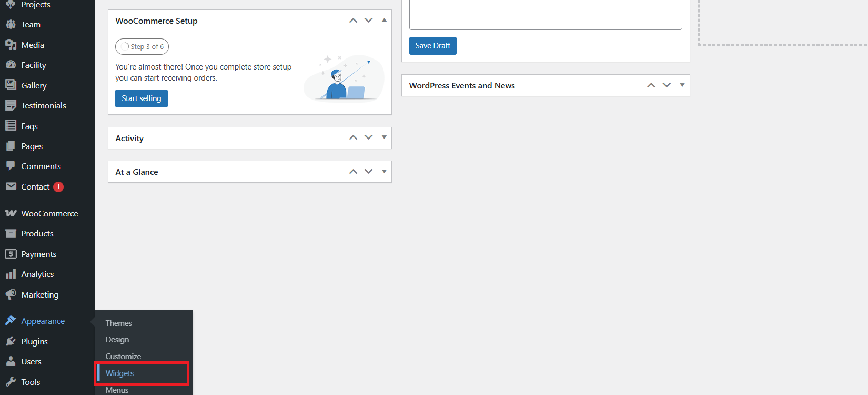This screenshot has width=868, height=395.
Task: Click the Comments speech bubble icon
Action: (11, 166)
